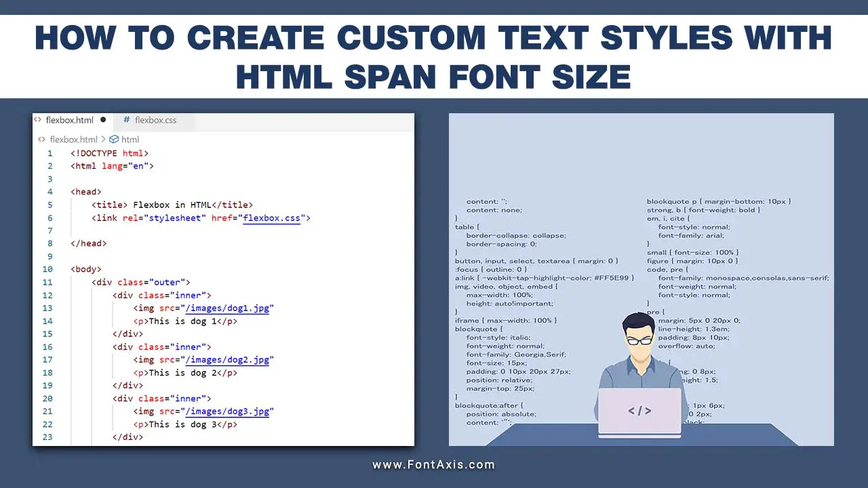
Task: Click the opening <body> tag
Action: click(85, 269)
